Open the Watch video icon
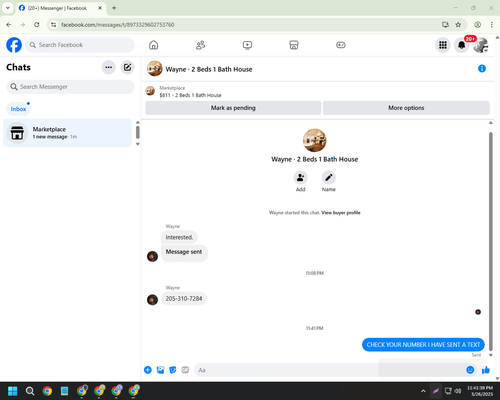Image resolution: width=500 pixels, height=400 pixels. [x=247, y=45]
